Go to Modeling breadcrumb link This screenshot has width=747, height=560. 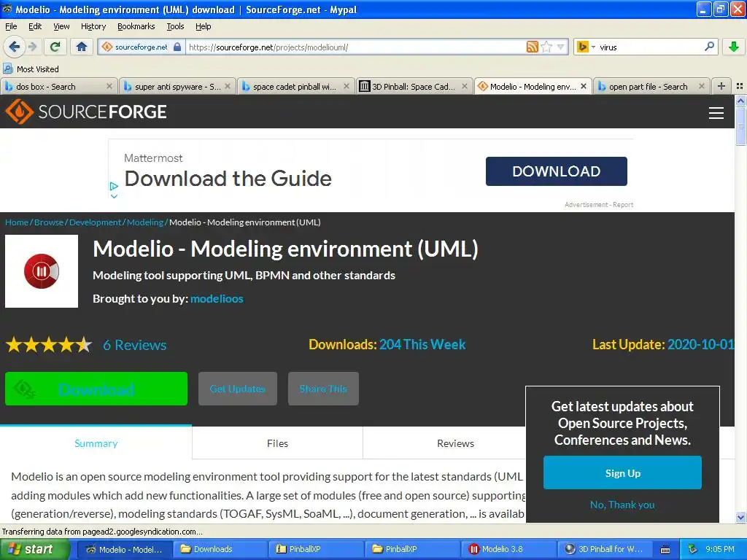[x=145, y=222]
